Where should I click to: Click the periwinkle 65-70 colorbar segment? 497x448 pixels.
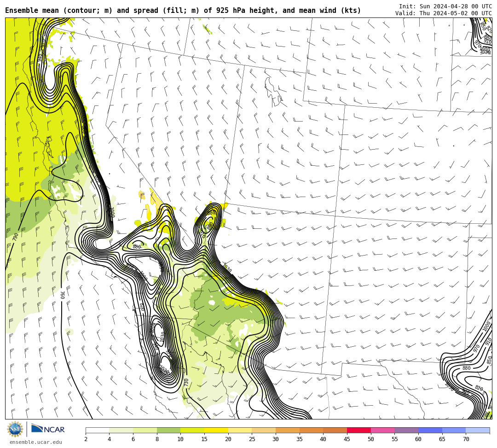point(454,430)
